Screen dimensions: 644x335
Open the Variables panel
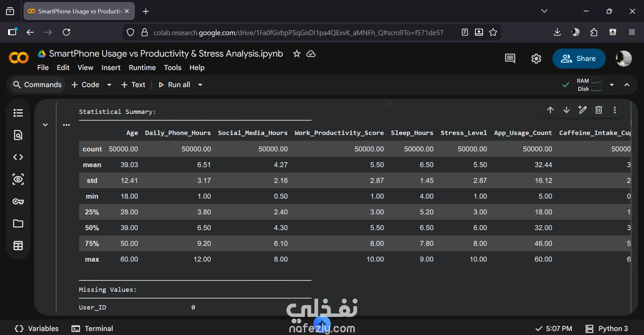(37, 329)
